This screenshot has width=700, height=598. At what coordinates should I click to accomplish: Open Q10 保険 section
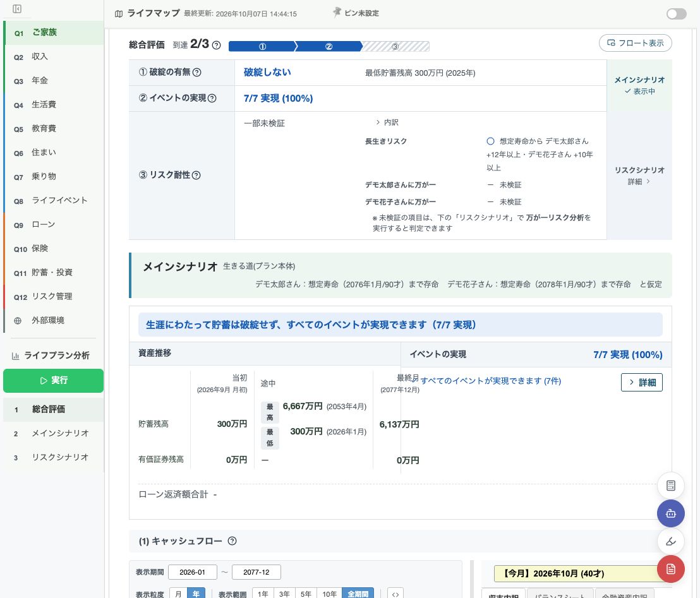pos(54,249)
